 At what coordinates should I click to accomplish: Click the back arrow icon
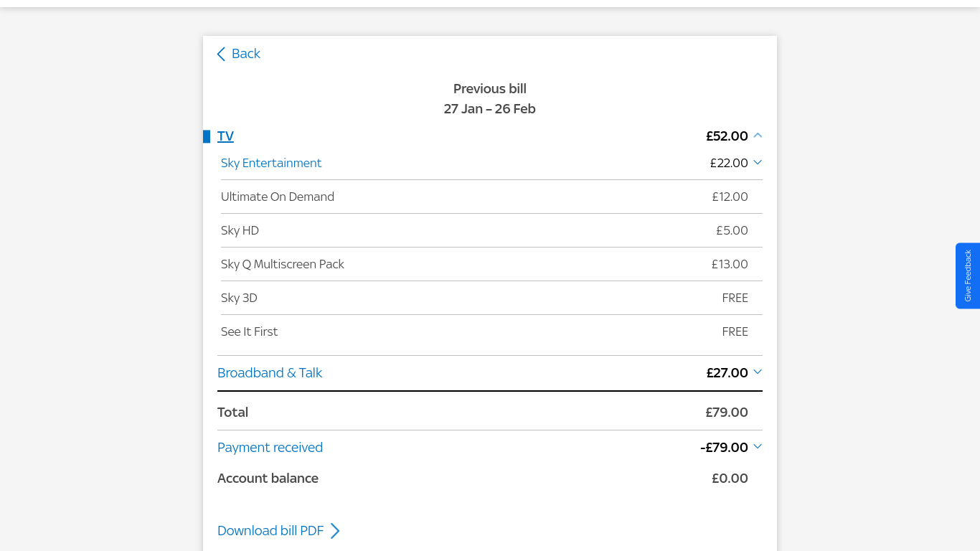tap(221, 54)
